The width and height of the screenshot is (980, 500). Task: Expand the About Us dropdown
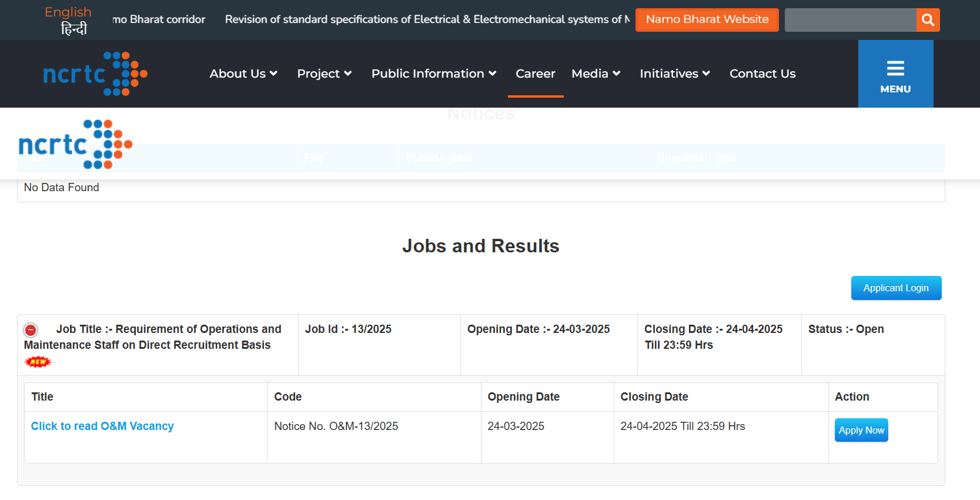(243, 74)
